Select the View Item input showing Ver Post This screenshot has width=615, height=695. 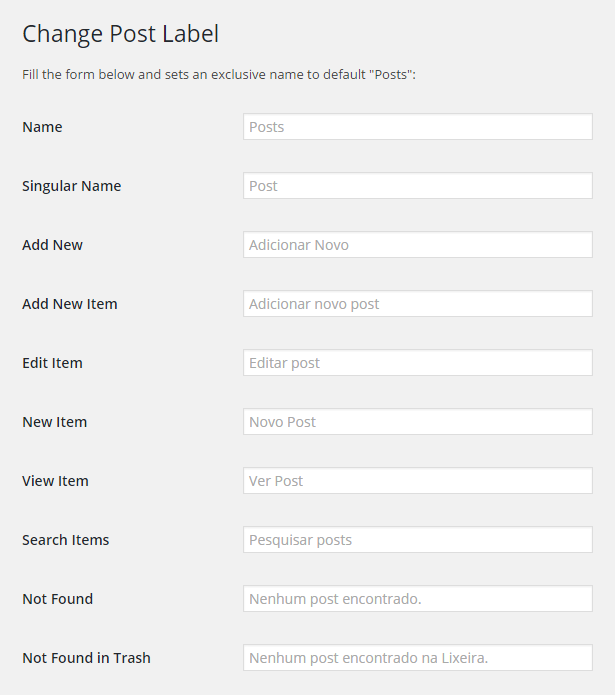point(418,480)
